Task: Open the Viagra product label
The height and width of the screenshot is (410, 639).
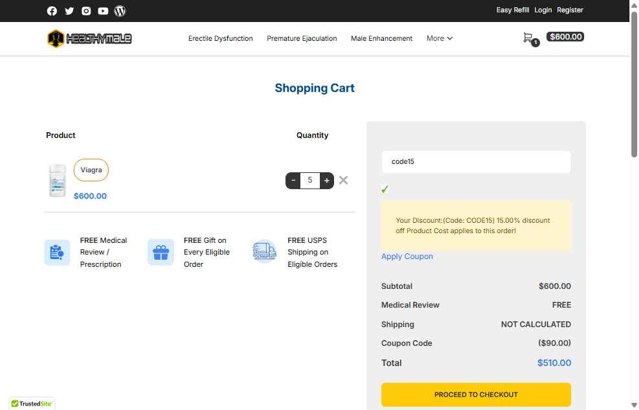Action: [x=91, y=170]
